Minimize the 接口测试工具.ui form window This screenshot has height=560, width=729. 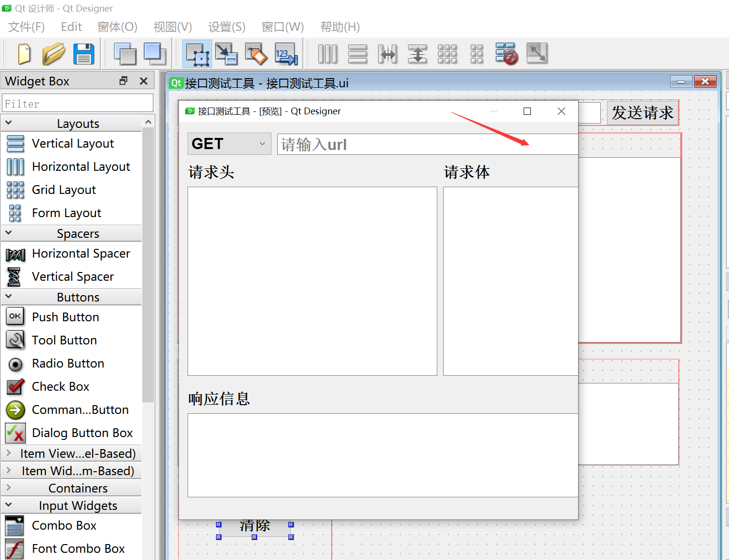[x=681, y=82]
